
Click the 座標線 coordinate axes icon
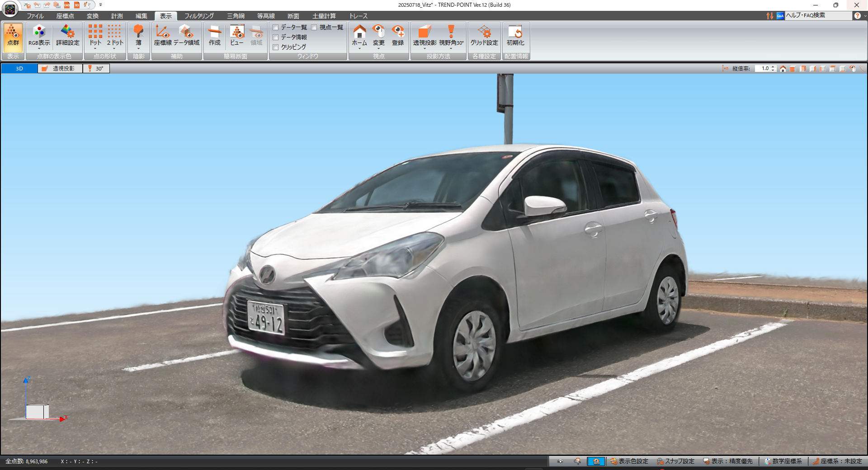[163, 36]
